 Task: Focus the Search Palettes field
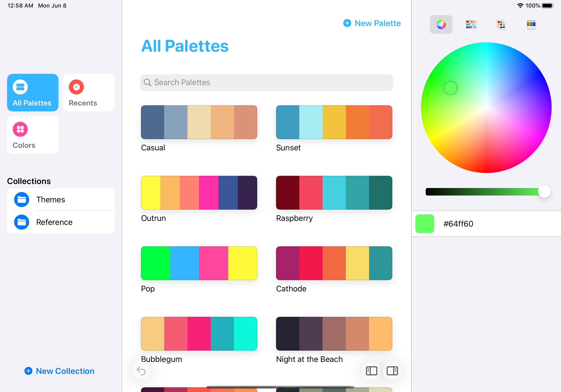tap(266, 82)
